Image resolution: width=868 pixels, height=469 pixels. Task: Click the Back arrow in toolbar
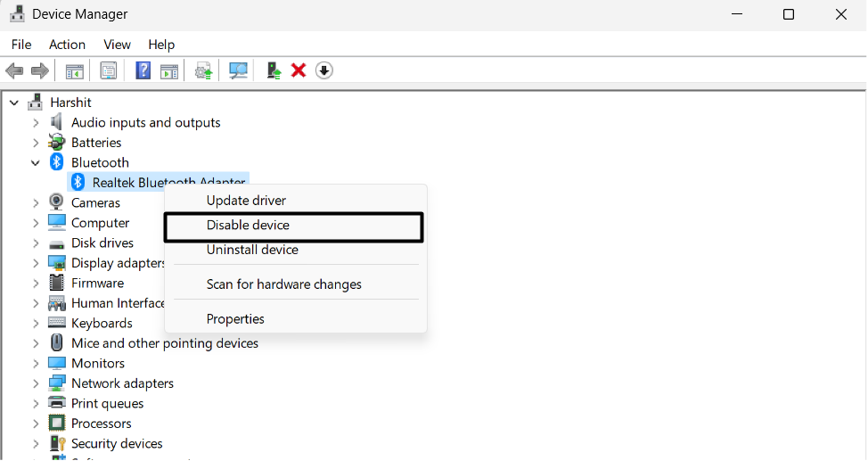[14, 70]
